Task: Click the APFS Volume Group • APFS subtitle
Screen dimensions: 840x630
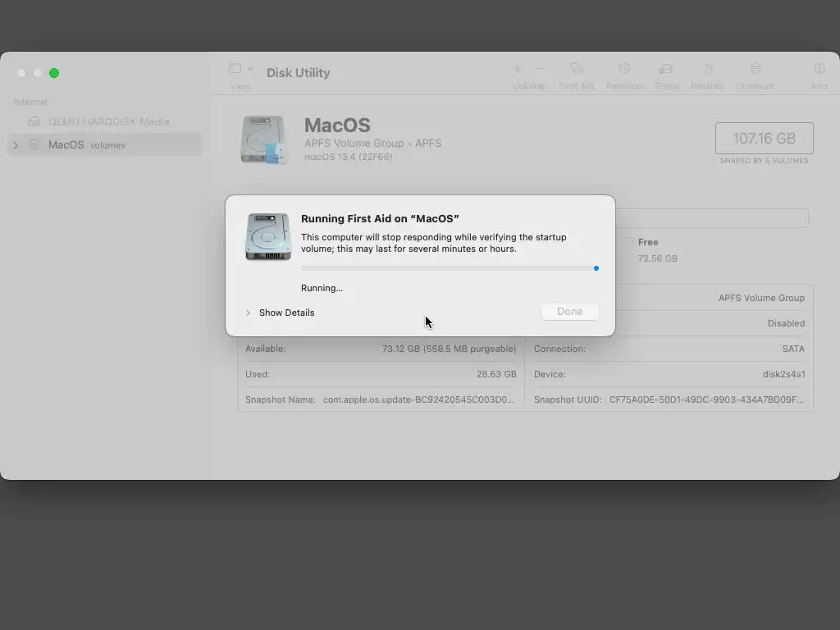Action: pos(373,143)
